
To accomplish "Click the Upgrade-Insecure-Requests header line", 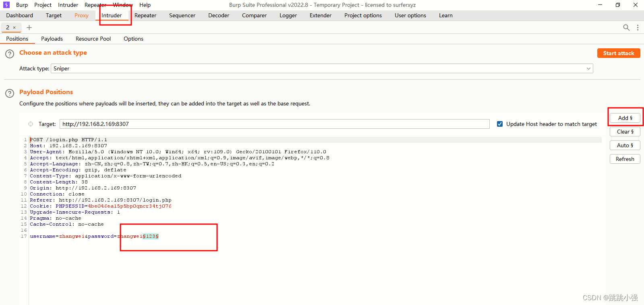I will coord(75,212).
